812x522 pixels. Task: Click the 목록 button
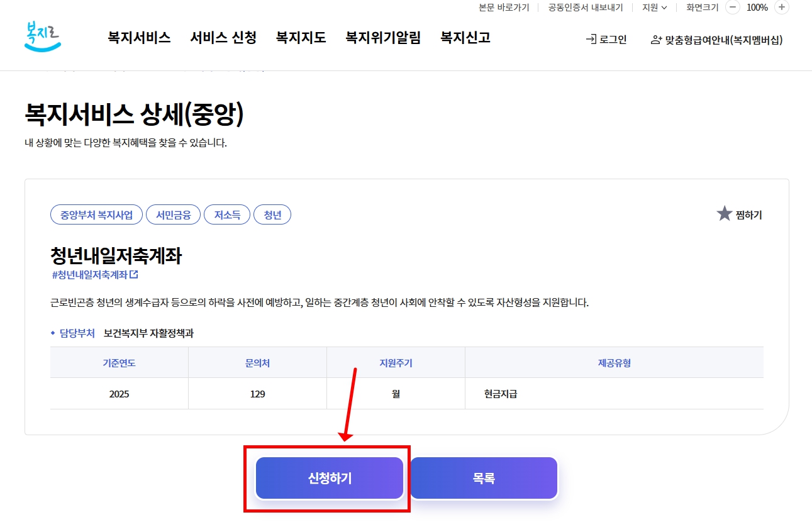tap(484, 479)
